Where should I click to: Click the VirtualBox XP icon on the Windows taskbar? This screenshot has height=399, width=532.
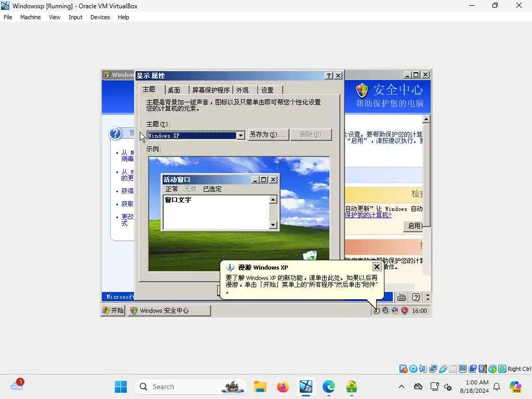[x=305, y=387]
